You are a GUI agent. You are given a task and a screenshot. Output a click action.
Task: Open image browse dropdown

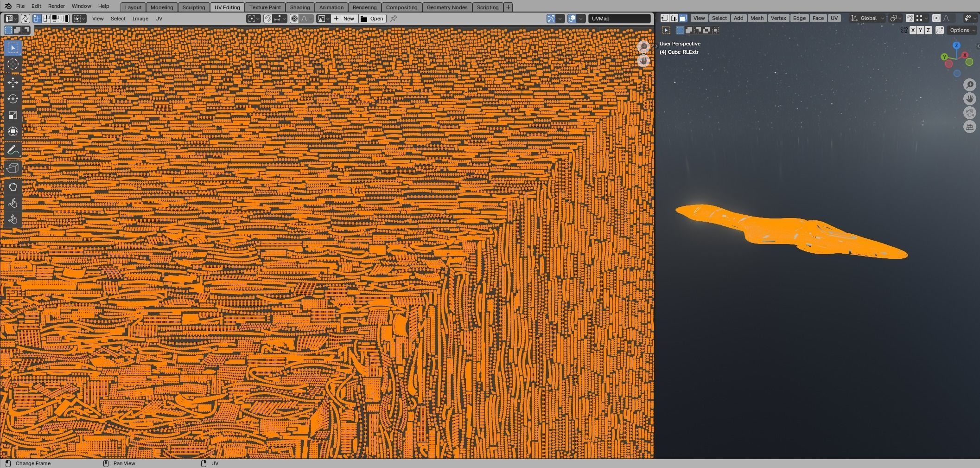click(x=323, y=19)
